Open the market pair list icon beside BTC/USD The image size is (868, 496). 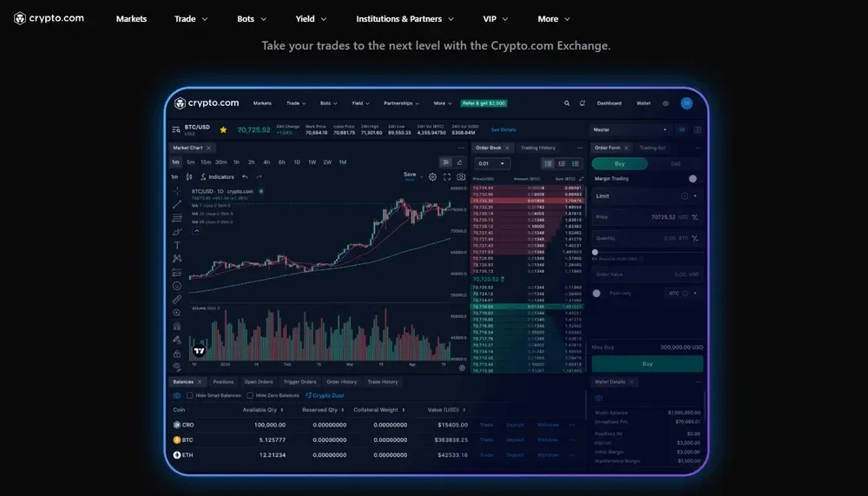176,129
